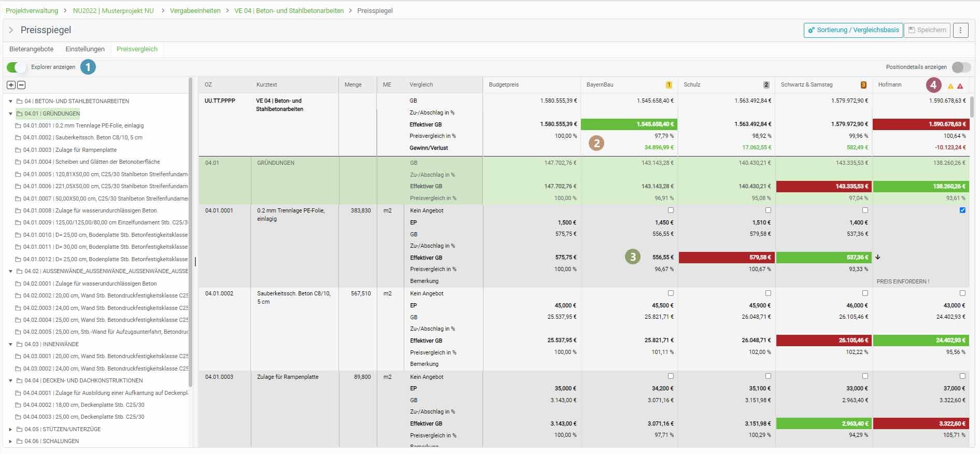Collapse the 04.04 Decken- und Dachkonstruktionen node
This screenshot has height=454, width=980.
(10, 381)
